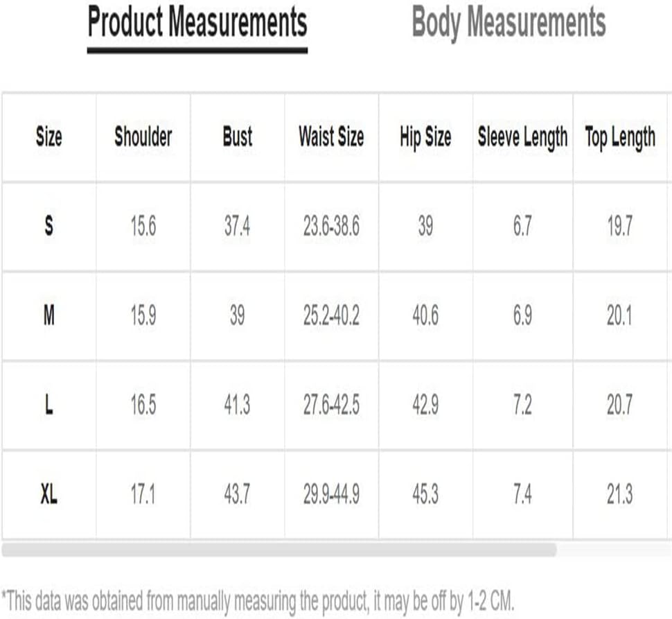This screenshot has height=619, width=672.
Task: Click the 43.7 bust value for XL
Action: point(237,494)
